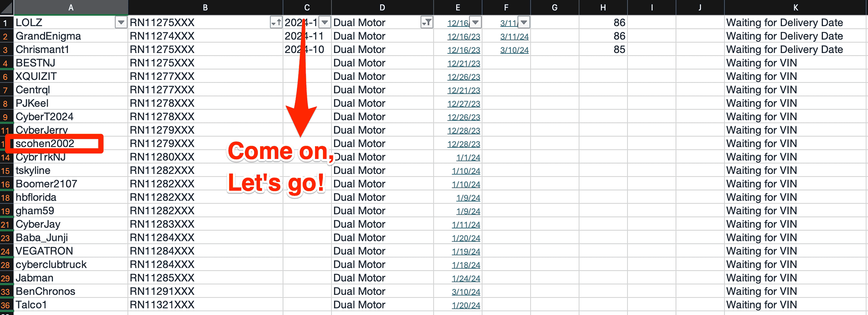
Task: Select column G header
Action: (555, 7)
